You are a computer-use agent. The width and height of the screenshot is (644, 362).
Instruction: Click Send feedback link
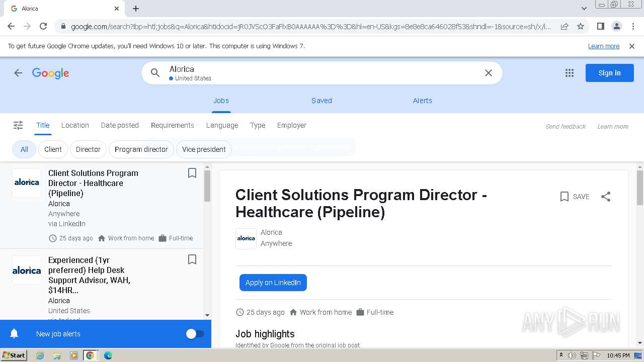coord(566,127)
